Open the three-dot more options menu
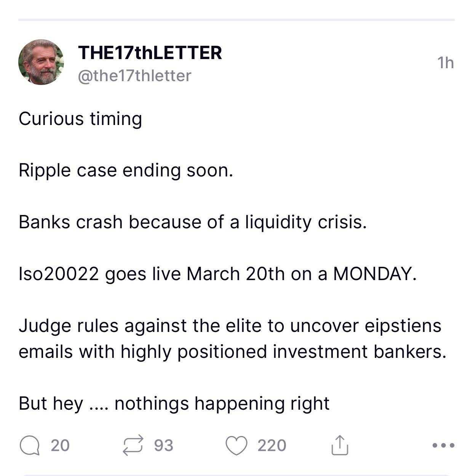The image size is (473, 476). (444, 445)
